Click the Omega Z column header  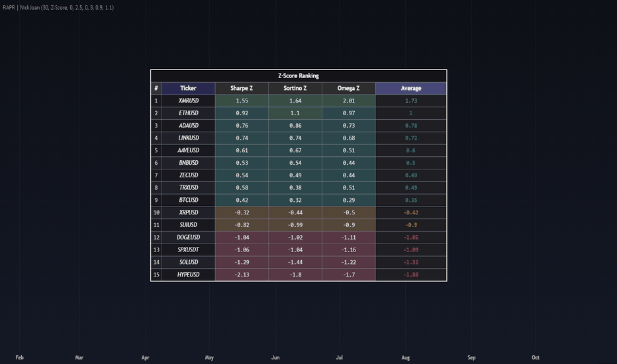pos(349,88)
